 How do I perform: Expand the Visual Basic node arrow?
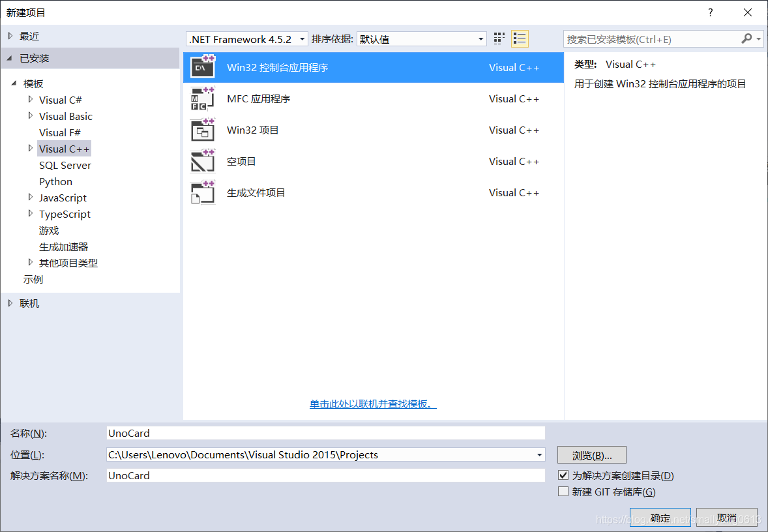point(31,115)
